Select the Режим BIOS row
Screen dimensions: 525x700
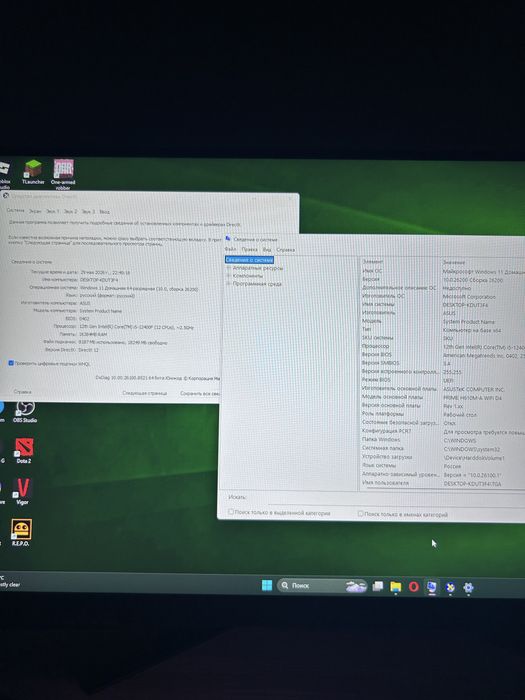[x=443, y=380]
